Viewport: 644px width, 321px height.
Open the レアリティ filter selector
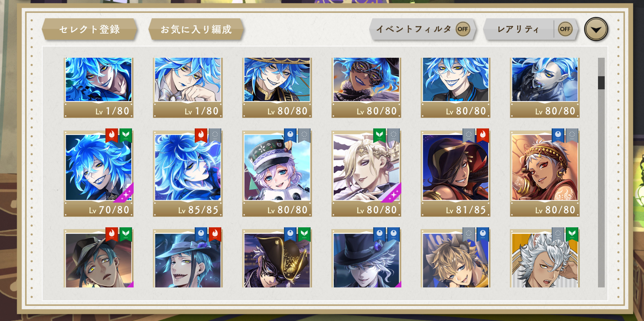click(518, 29)
